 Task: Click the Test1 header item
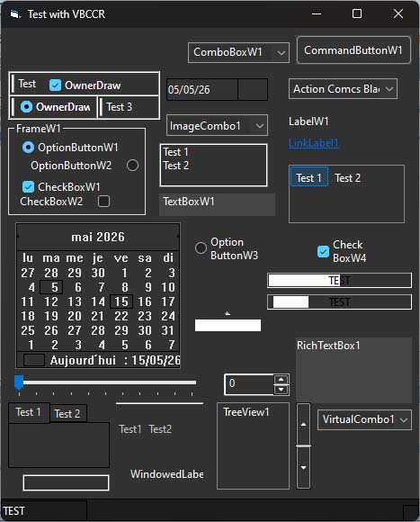tap(130, 429)
